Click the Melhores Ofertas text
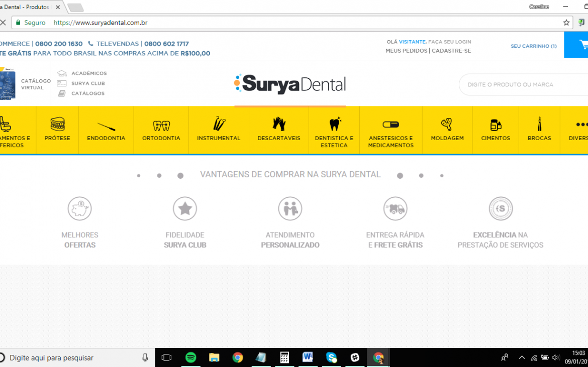This screenshot has height=367, width=588. point(80,240)
